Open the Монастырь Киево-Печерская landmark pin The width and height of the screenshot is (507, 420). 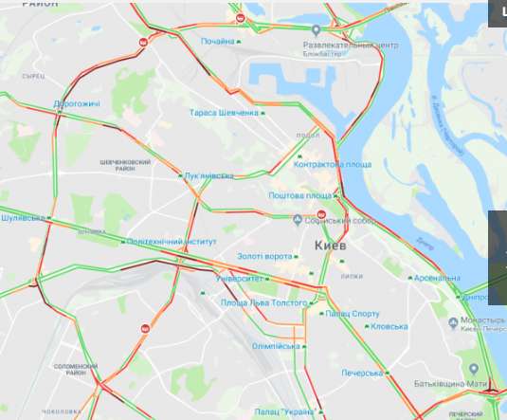tap(453, 322)
